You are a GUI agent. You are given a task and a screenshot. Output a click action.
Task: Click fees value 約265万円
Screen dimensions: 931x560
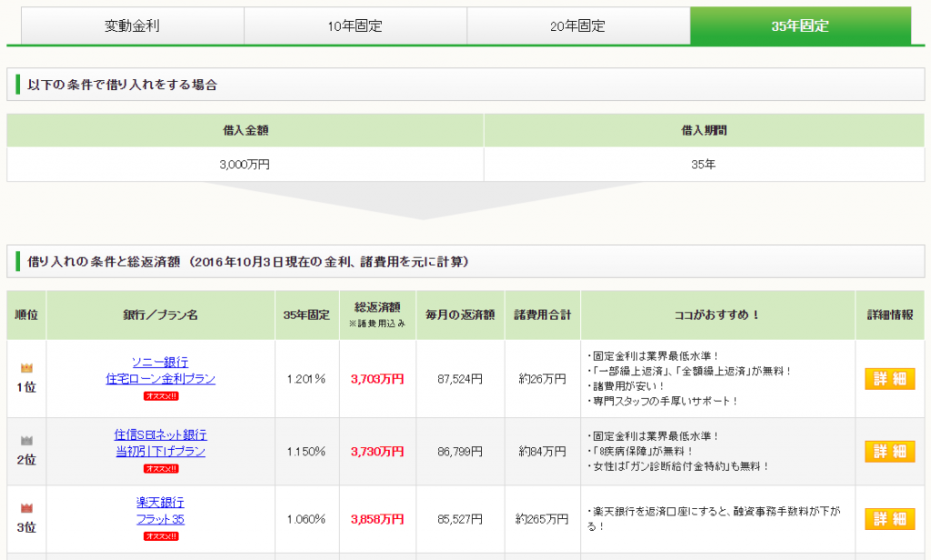pyautogui.click(x=542, y=519)
